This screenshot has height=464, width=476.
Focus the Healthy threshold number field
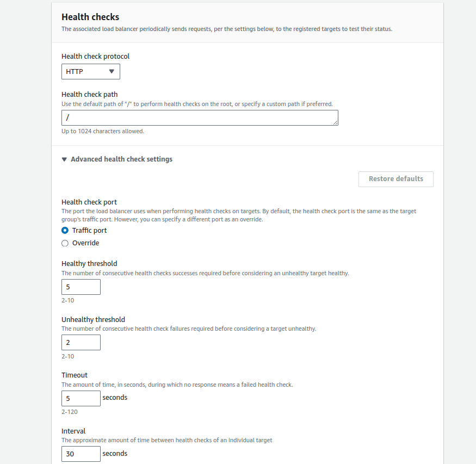[x=81, y=287]
